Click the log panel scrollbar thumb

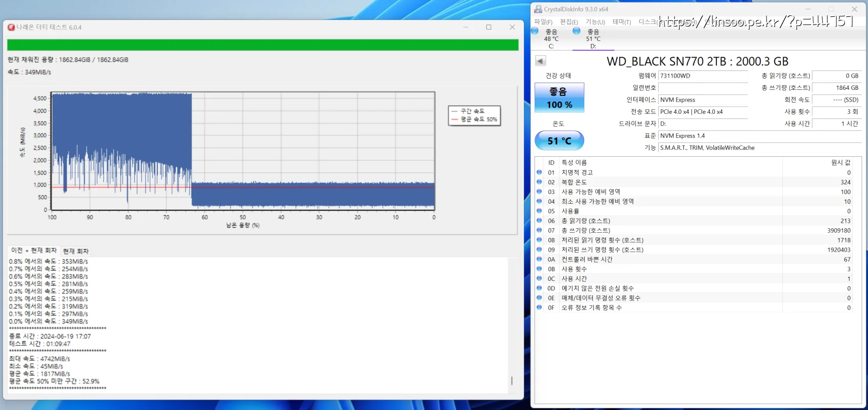512,381
